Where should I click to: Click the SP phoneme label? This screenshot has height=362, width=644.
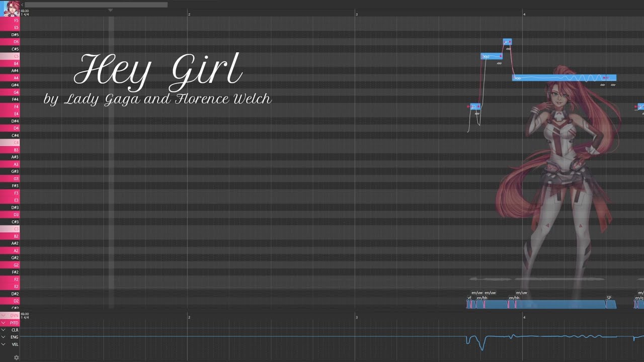coord(609,298)
